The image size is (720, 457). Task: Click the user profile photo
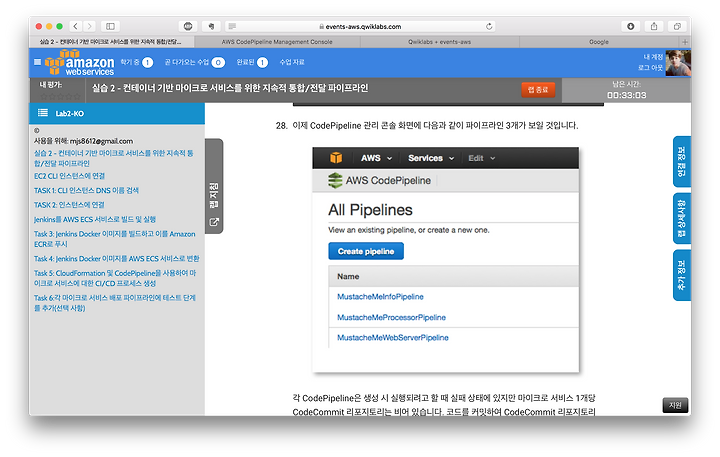pos(678,63)
